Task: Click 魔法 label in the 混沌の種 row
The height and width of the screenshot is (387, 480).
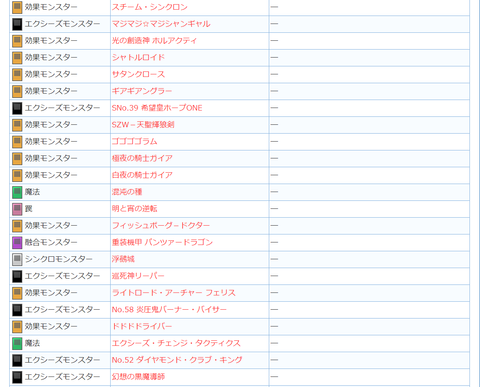Action: pyautogui.click(x=32, y=192)
